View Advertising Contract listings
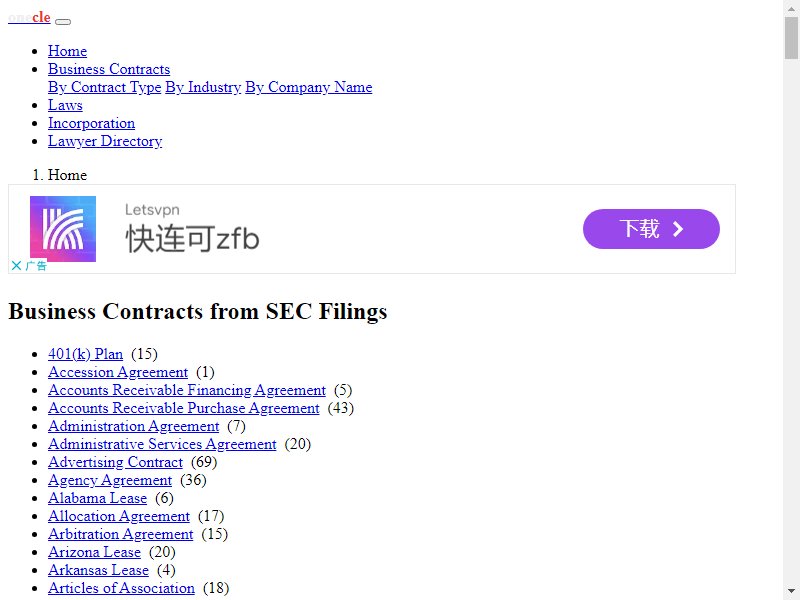The width and height of the screenshot is (800, 600). (x=115, y=462)
